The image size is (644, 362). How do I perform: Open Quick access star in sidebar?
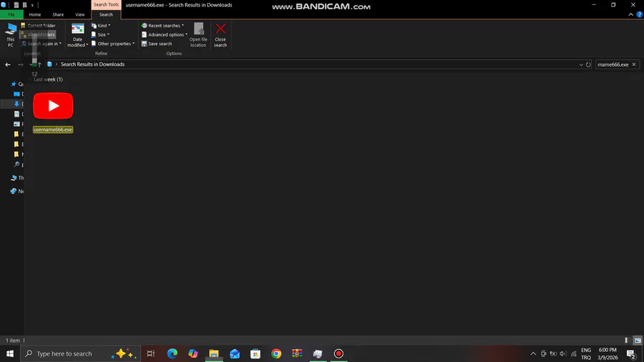tap(14, 84)
